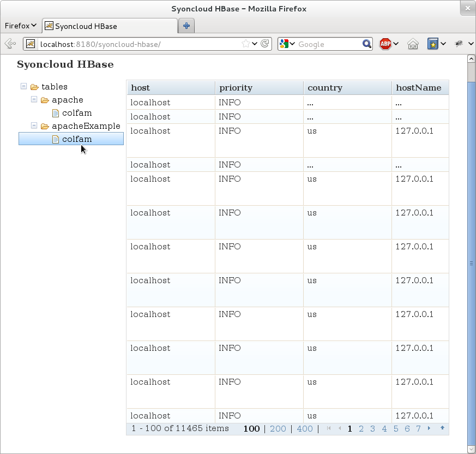
Task: Go to results page 4
Action: [384, 429]
